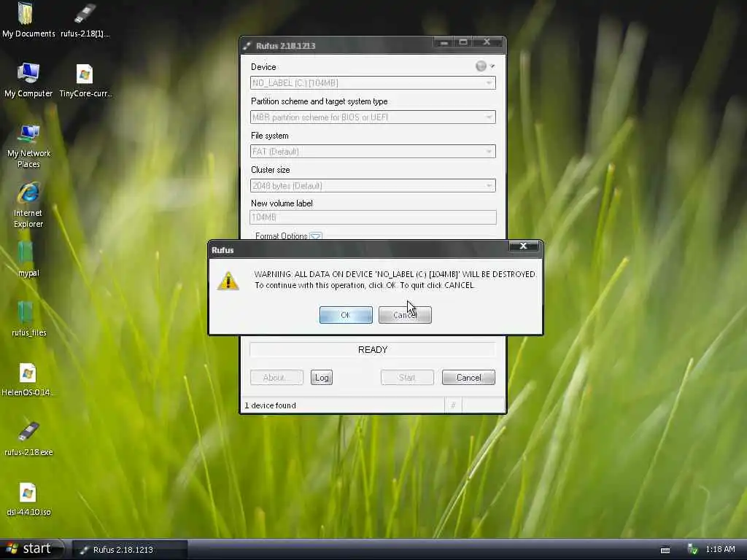Click OK in the Rufus warning dialog
747x560 pixels.
pyautogui.click(x=346, y=315)
